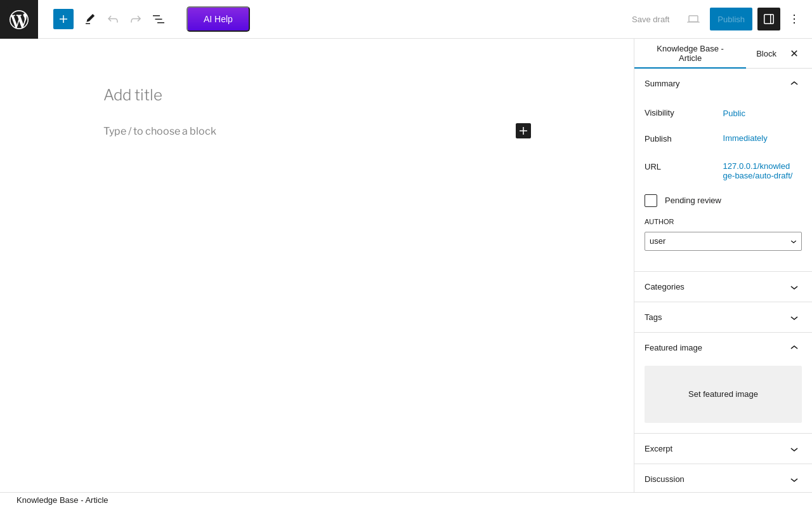
Task: Select the Tools pencil icon
Action: point(90,19)
